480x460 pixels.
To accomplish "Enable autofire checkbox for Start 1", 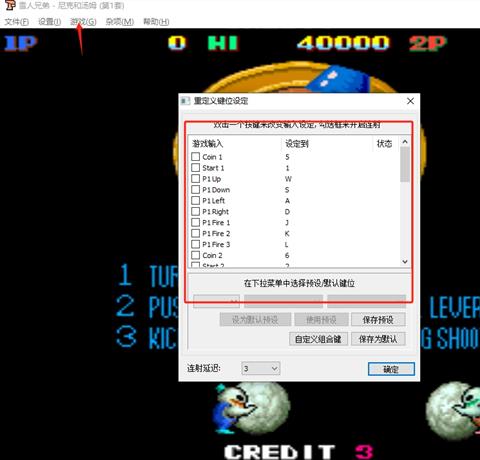I will click(x=196, y=168).
